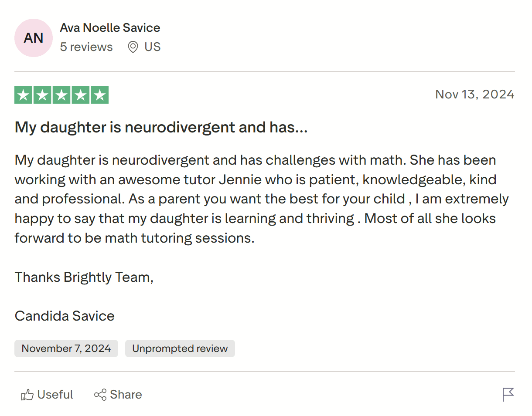The image size is (532, 416).
Task: Click the Nov 13, 2024 review date
Action: (474, 95)
